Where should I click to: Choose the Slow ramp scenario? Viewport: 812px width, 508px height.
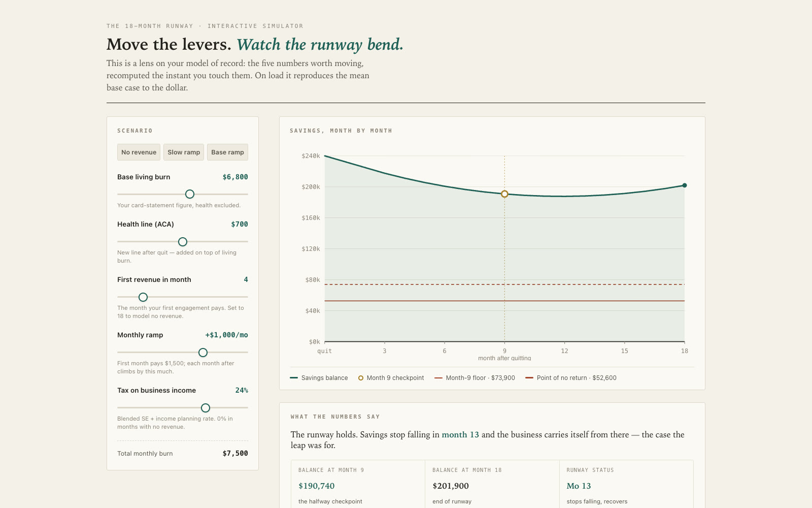184,152
